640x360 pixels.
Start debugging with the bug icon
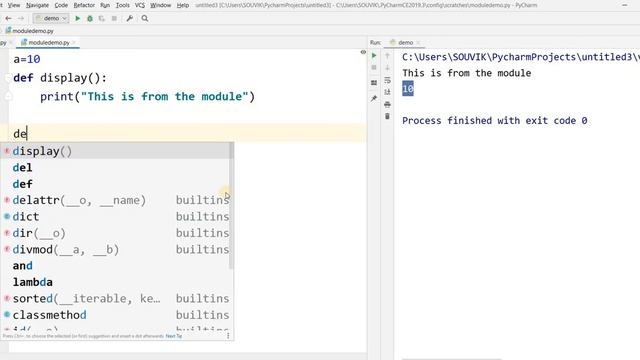90,18
